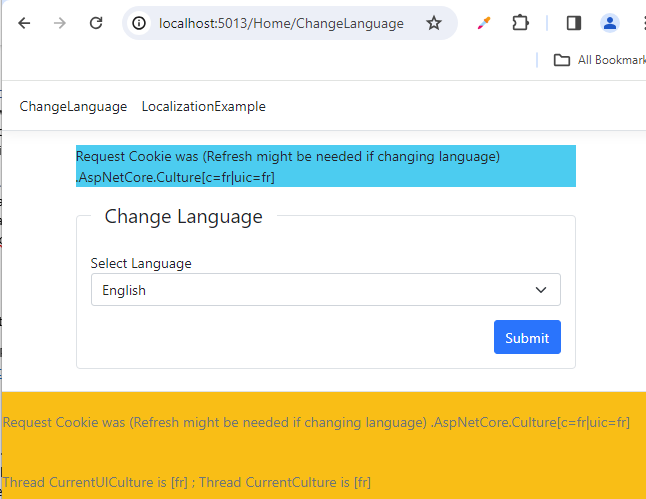
Task: Expand the language list via chevron arrow
Action: tap(541, 290)
